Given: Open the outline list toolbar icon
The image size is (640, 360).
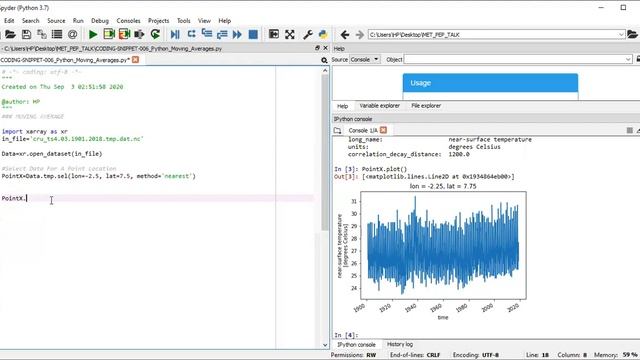Looking at the screenshot, I should pos(57,34).
